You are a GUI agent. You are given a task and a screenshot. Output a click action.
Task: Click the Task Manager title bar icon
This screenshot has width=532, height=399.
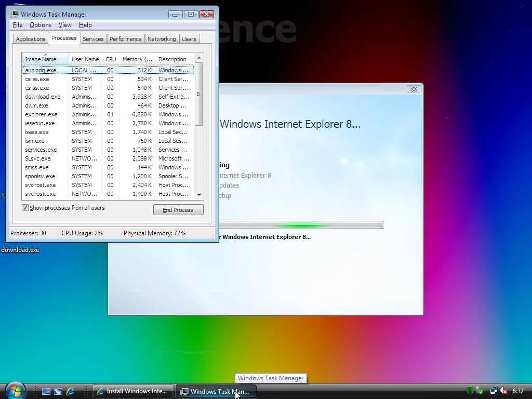14,14
